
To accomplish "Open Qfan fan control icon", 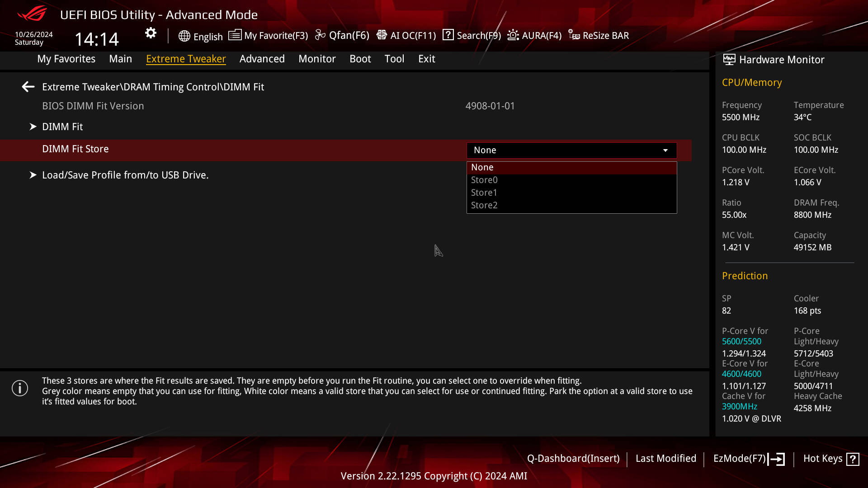I will pos(320,35).
